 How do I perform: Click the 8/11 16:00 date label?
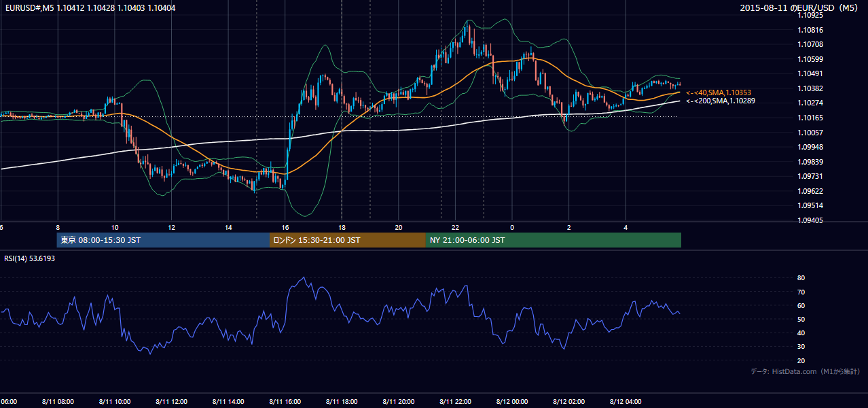[285, 401]
